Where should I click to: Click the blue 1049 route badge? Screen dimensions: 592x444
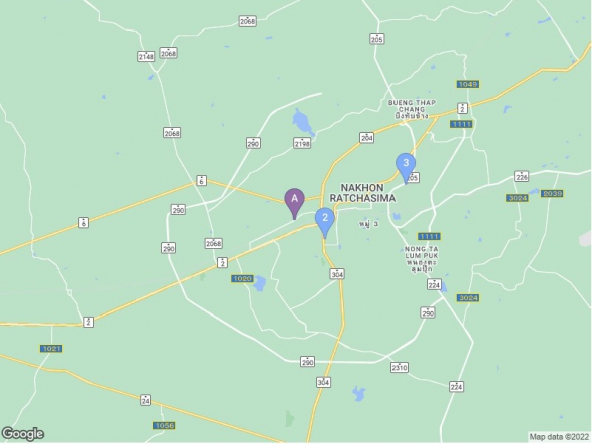coord(467,84)
